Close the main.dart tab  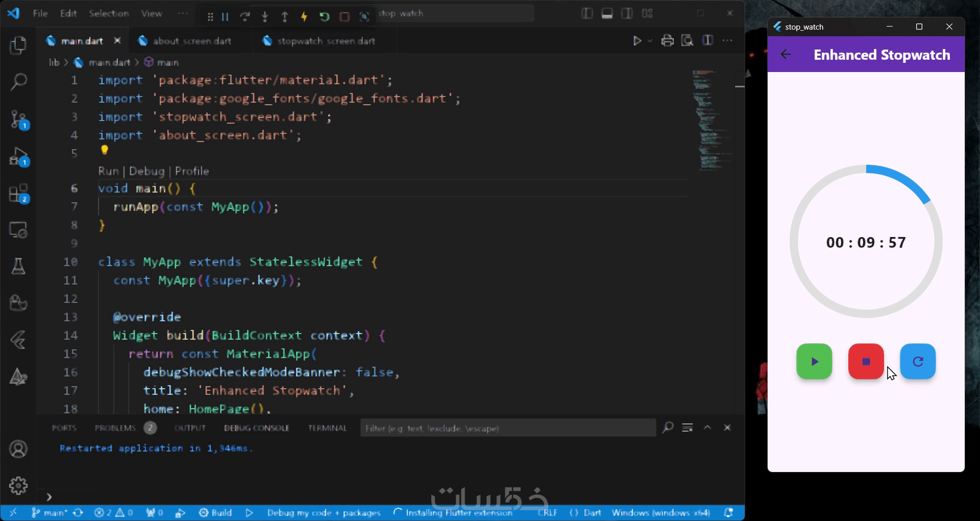[x=117, y=40]
